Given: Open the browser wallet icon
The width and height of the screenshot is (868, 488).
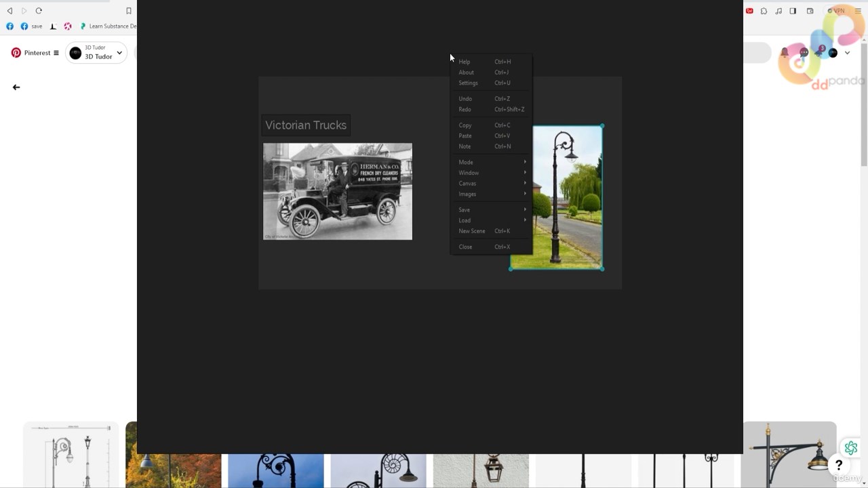Looking at the screenshot, I should 810,11.
